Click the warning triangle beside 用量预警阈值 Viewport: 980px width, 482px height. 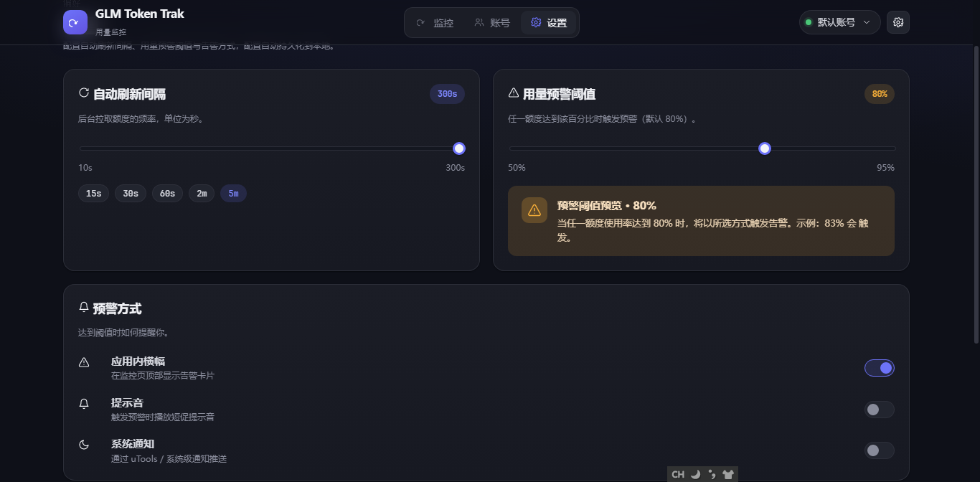[x=514, y=93]
